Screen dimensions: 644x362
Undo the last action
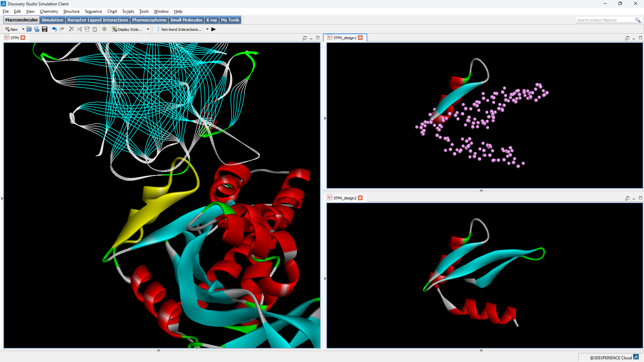54,29
